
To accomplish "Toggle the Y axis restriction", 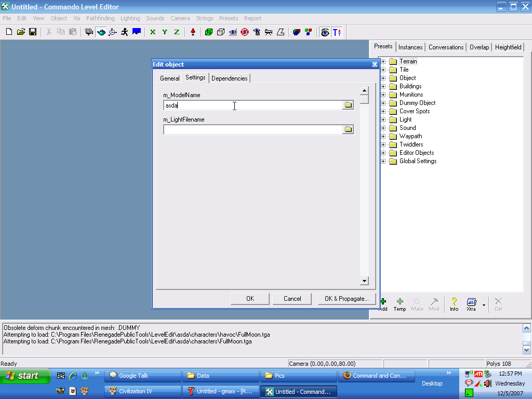I will (165, 32).
